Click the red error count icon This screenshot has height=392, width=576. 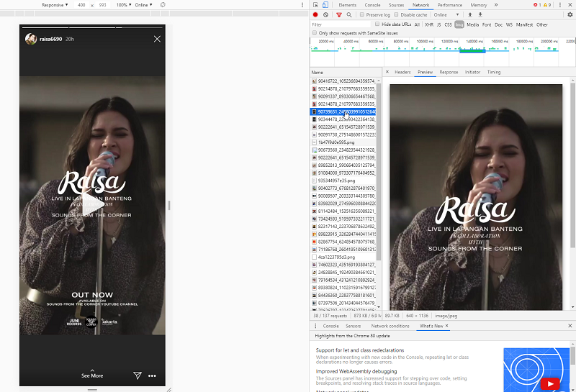(537, 5)
